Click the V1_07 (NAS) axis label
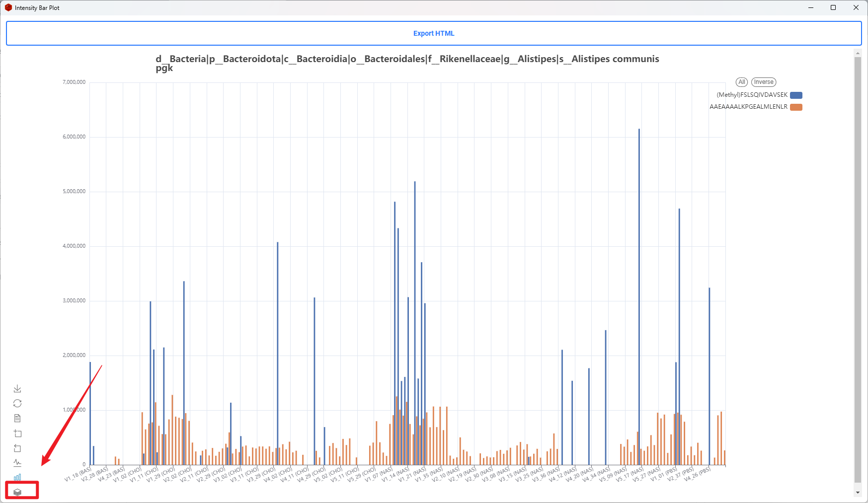Viewport: 868px width, 503px height. click(x=379, y=474)
